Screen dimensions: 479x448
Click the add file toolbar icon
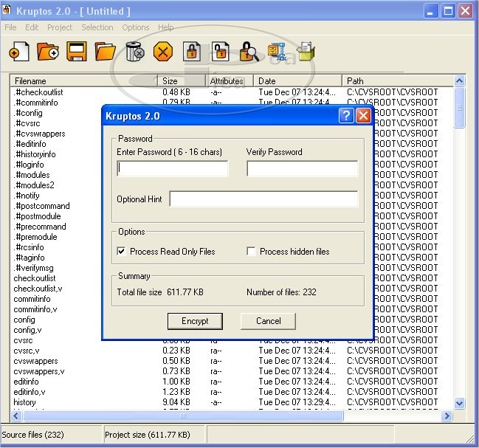[18, 52]
